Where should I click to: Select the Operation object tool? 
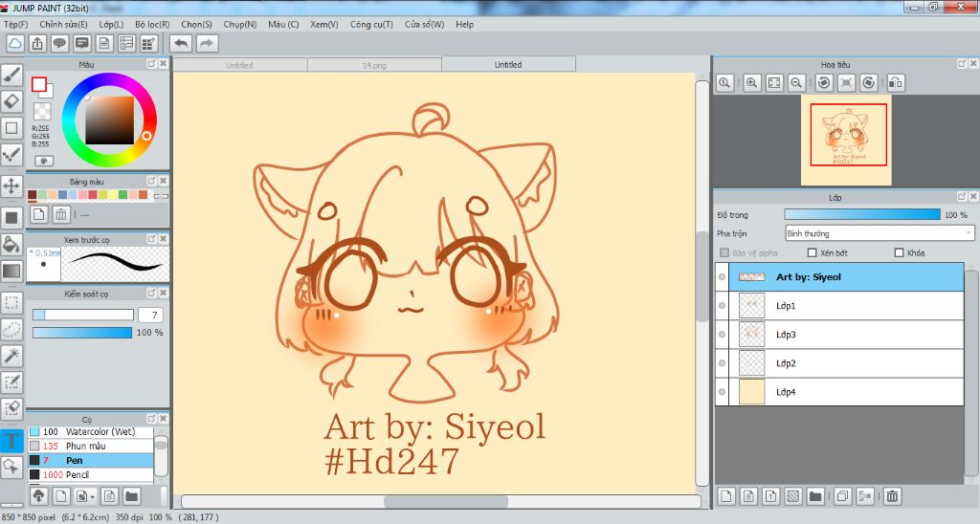pos(11,467)
